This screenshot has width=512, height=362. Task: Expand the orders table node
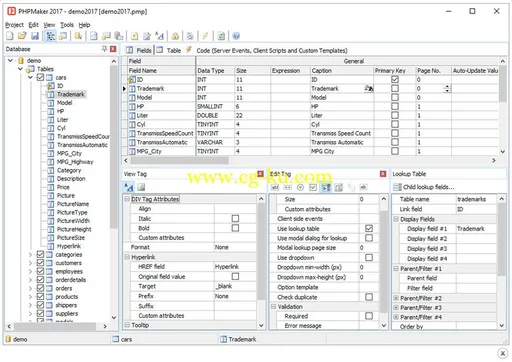[x=30, y=288]
